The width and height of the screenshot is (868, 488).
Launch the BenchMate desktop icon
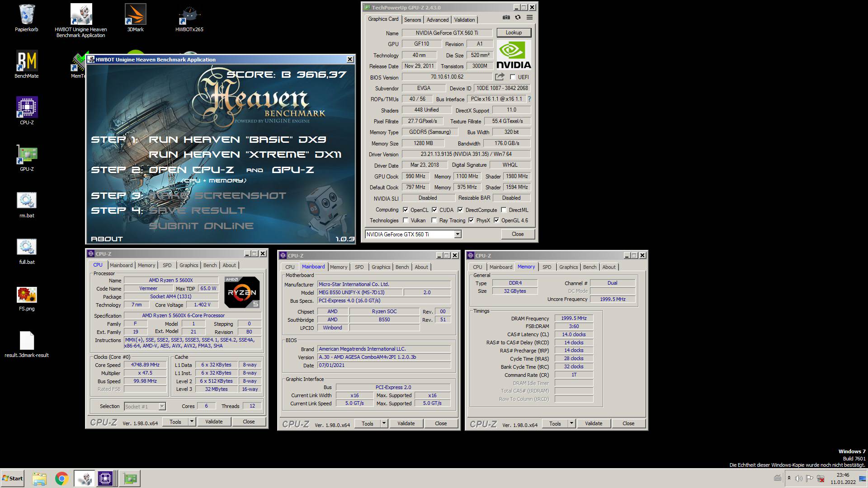[x=27, y=65]
